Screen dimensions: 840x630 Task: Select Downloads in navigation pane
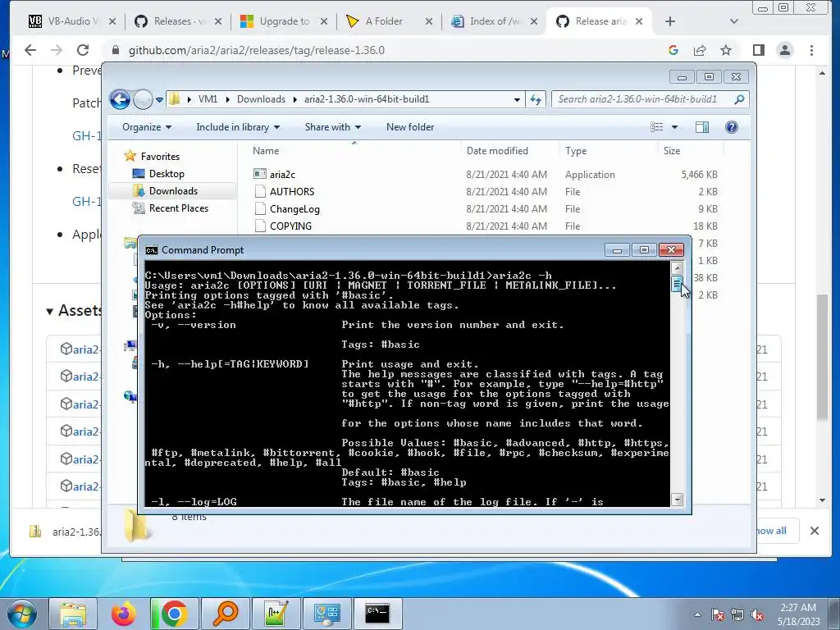coord(173,190)
